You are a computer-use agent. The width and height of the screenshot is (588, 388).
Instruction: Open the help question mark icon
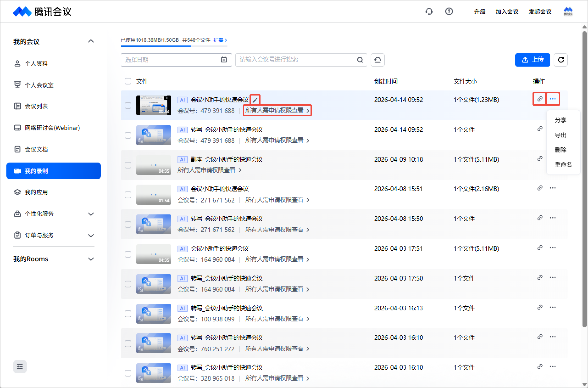click(449, 12)
